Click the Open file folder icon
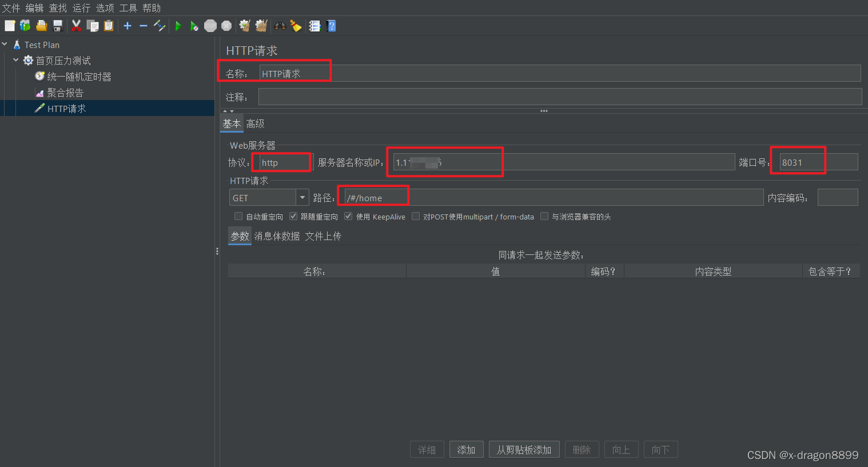Screen dimensions: 868x467 click(41, 26)
